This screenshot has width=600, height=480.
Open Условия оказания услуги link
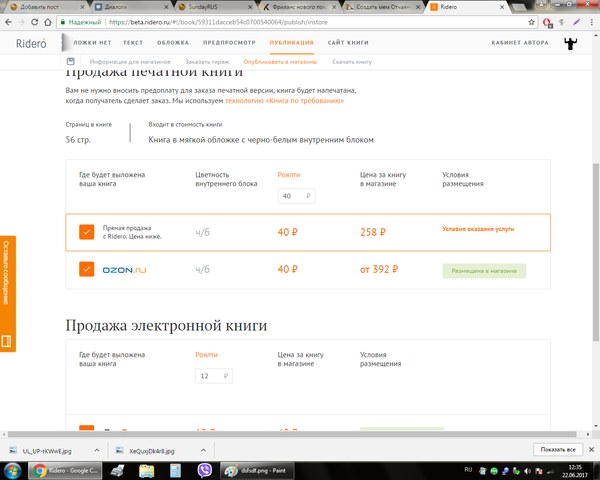478,229
